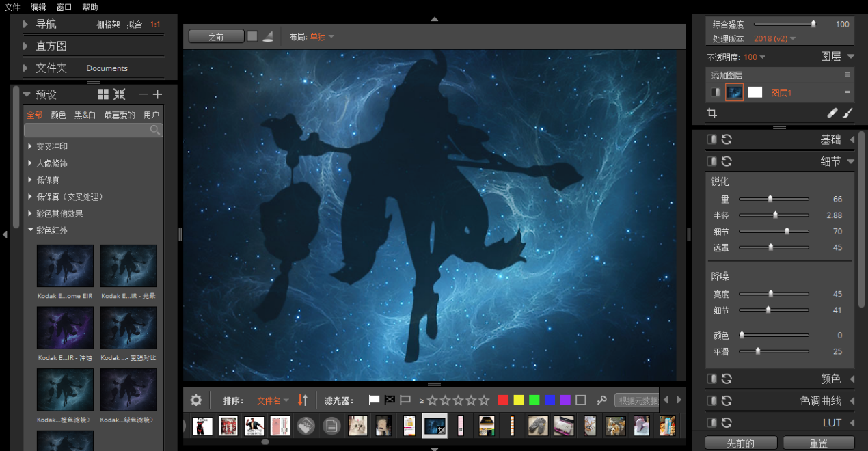Click the plus icon to add preset
Viewport: 868px width, 451px height.
point(157,94)
